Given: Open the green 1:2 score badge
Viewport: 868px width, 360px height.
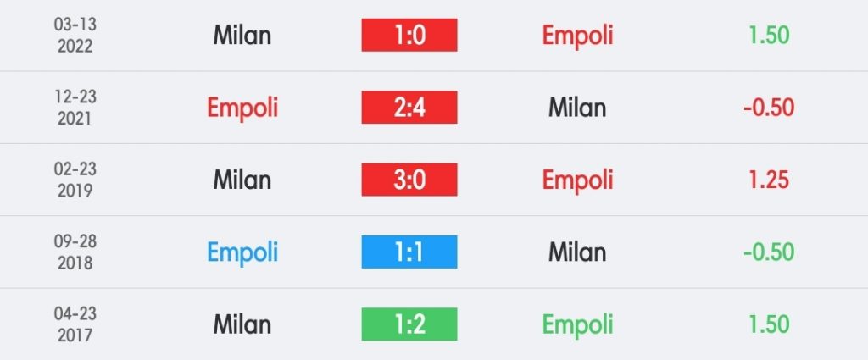Looking at the screenshot, I should click(409, 324).
